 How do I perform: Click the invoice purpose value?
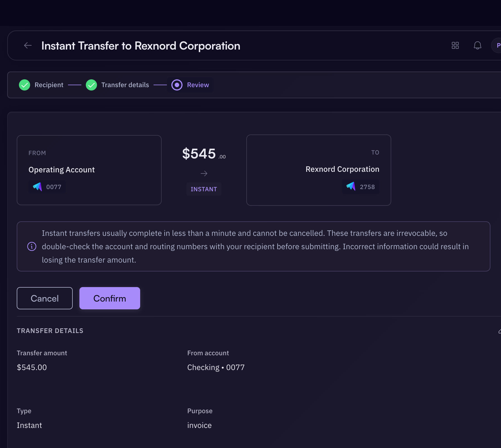200,425
